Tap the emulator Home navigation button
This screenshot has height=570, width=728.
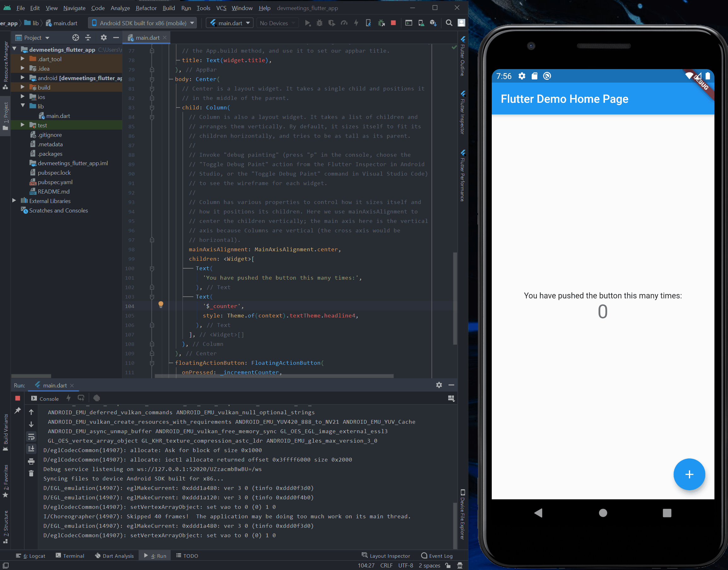click(603, 513)
